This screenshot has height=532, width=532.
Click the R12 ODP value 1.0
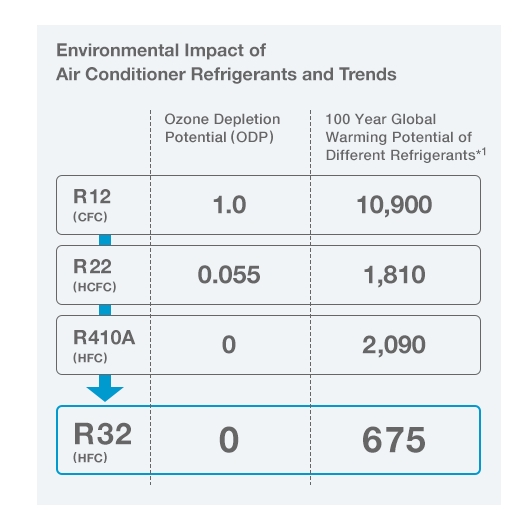click(x=229, y=205)
